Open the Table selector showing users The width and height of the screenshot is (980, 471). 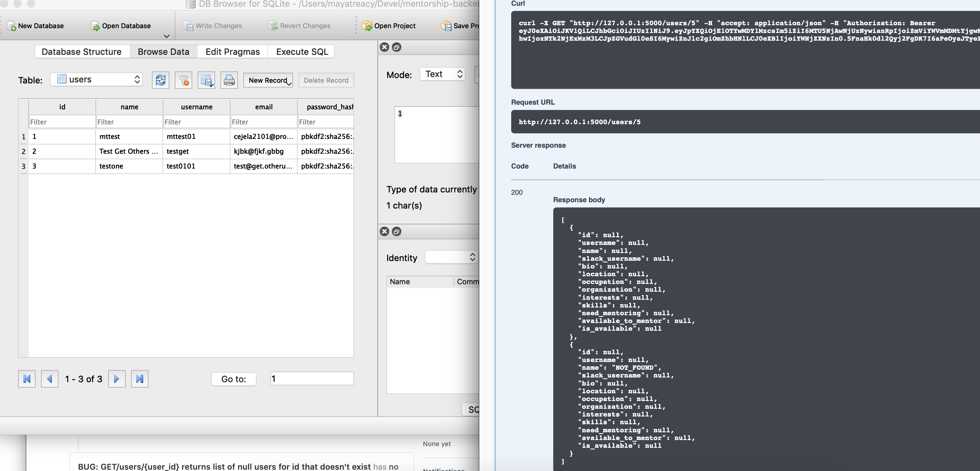97,79
